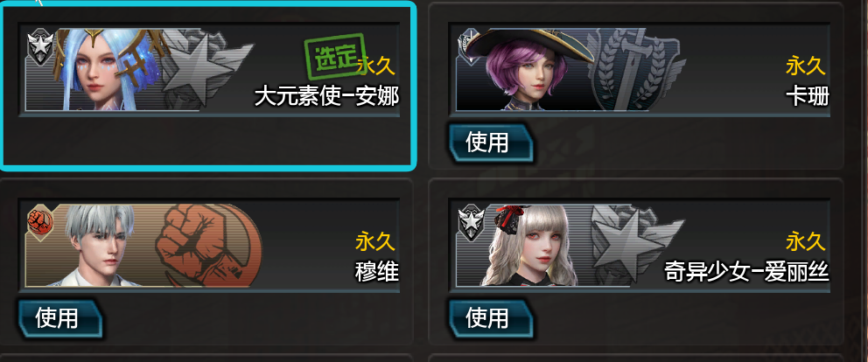Click the sword and laurel emblem

coord(637,69)
